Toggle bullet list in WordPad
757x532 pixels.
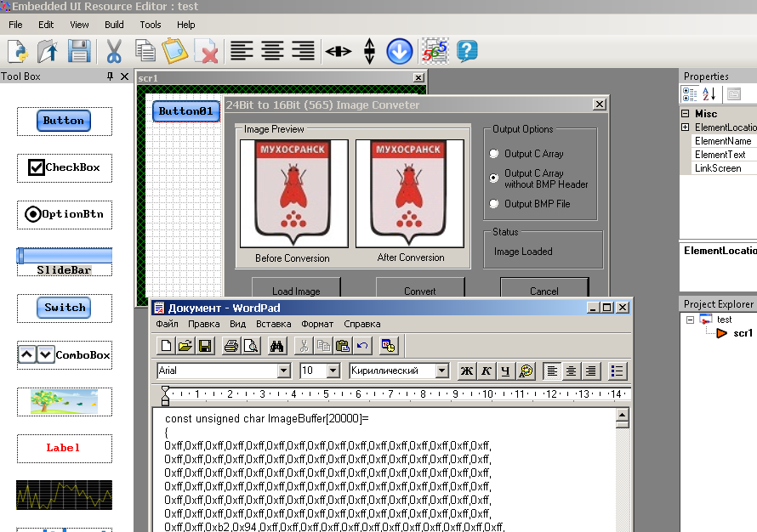click(x=617, y=371)
